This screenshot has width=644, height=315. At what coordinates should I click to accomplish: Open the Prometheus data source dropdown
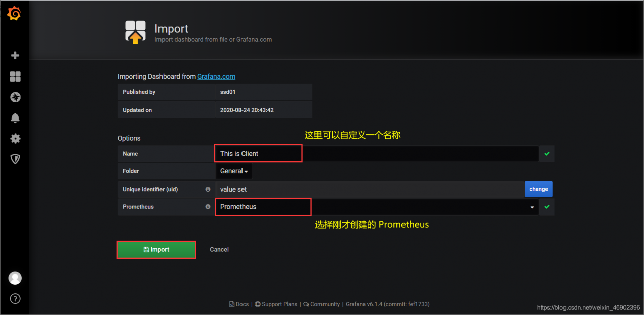coord(377,207)
